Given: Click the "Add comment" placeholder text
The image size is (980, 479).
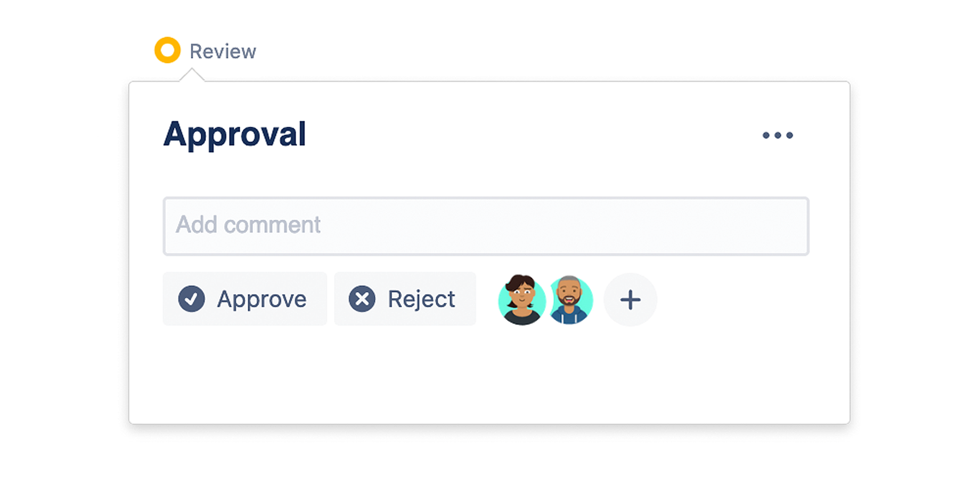Looking at the screenshot, I should pos(248,225).
